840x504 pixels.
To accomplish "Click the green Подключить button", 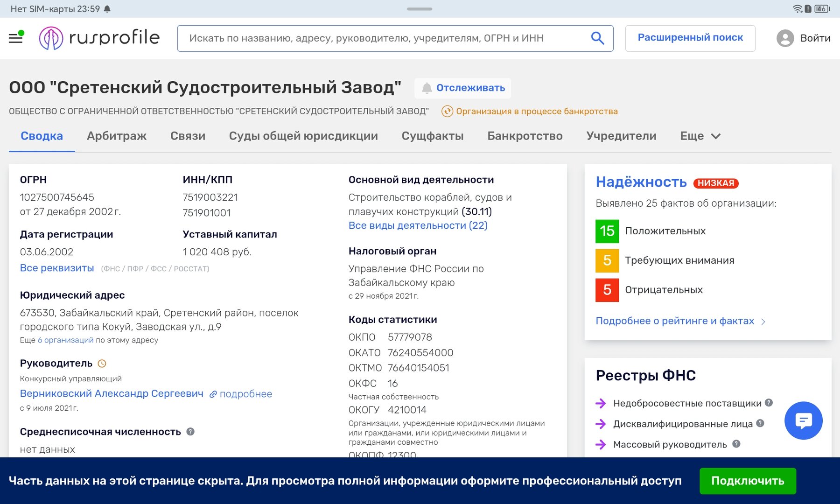I will 748,481.
